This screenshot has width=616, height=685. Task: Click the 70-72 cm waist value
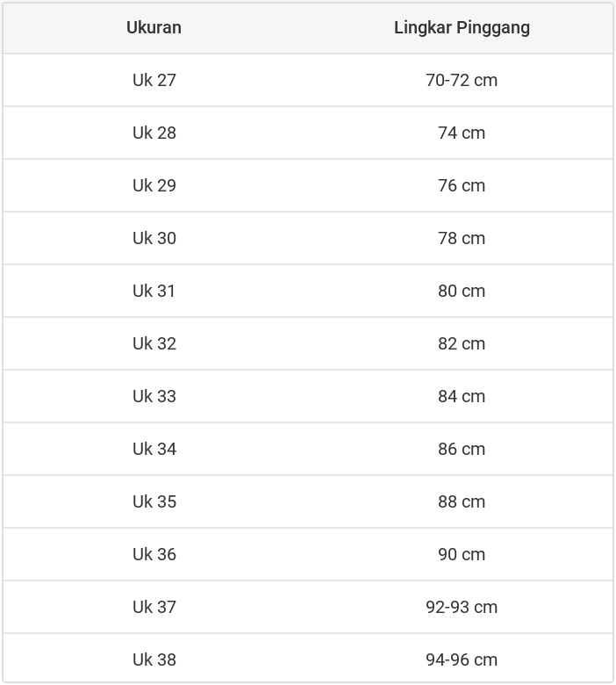(x=462, y=80)
